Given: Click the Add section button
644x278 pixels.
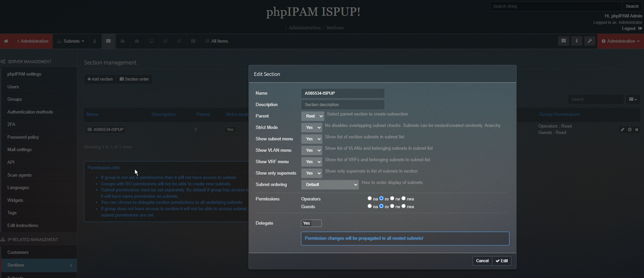Looking at the screenshot, I should 100,79.
